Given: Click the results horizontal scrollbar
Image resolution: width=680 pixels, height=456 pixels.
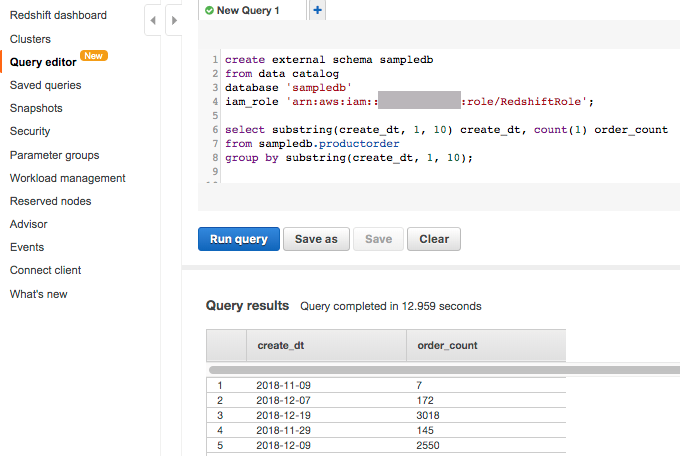Looking at the screenshot, I should tap(445, 370).
